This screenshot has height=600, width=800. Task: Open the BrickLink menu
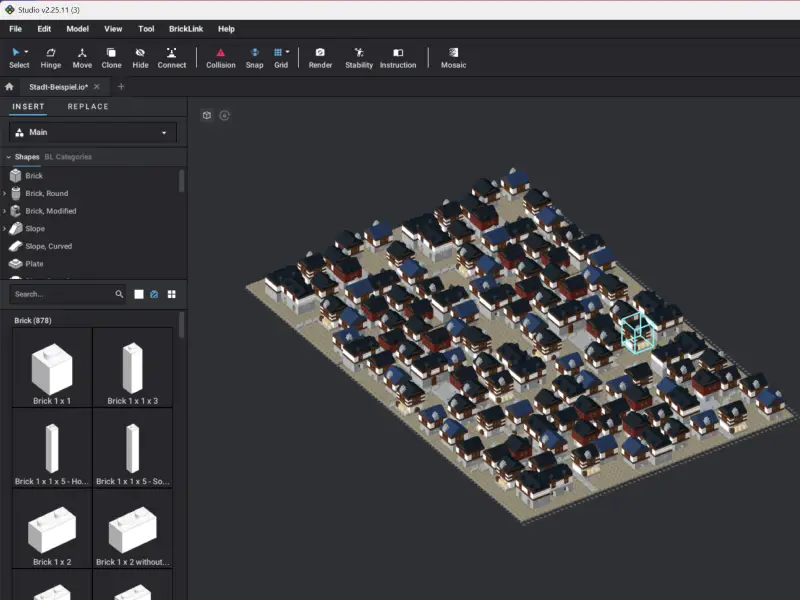184,29
